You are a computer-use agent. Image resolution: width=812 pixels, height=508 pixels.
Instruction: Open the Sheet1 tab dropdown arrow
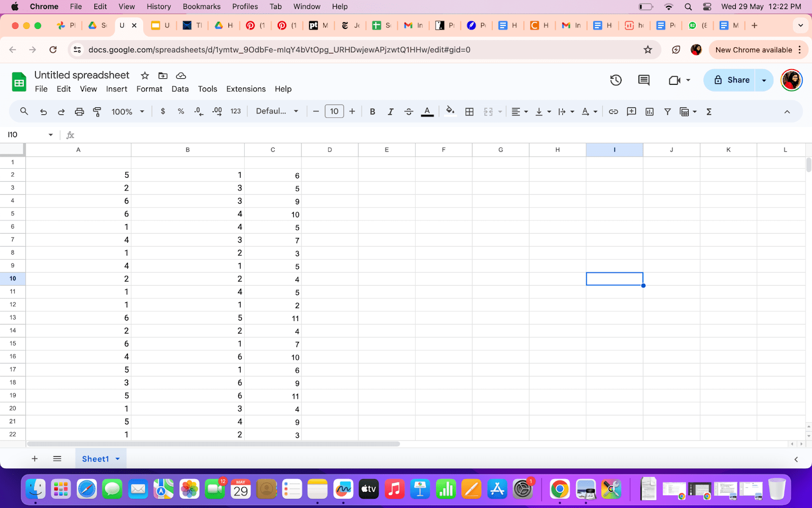tap(117, 458)
